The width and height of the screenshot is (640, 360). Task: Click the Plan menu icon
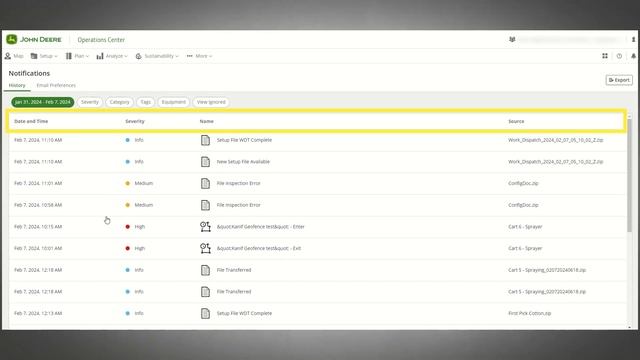pos(69,56)
